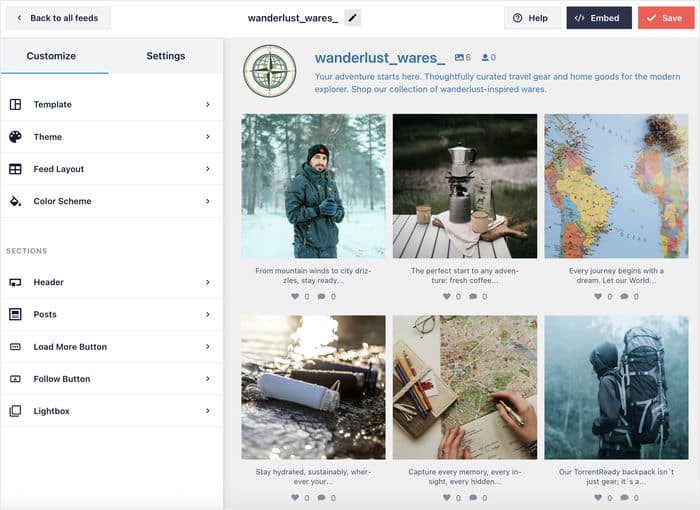The height and width of the screenshot is (510, 700).
Task: Save the feed changes
Action: point(666,18)
